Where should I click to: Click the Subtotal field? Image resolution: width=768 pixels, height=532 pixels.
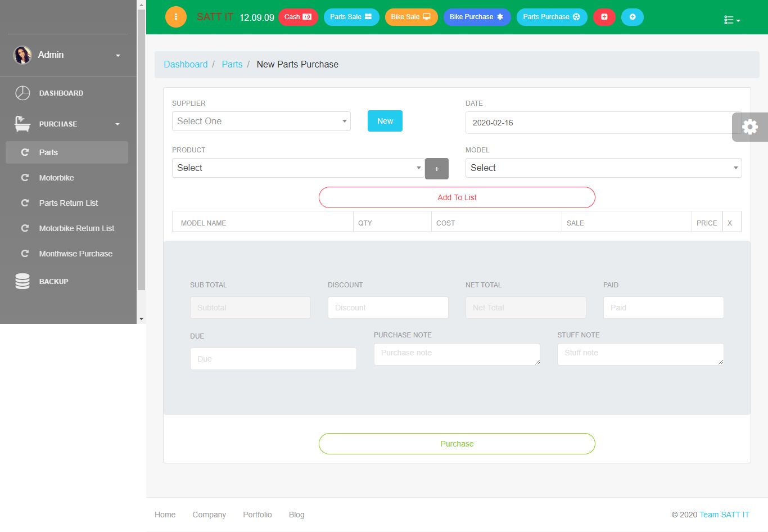(250, 308)
